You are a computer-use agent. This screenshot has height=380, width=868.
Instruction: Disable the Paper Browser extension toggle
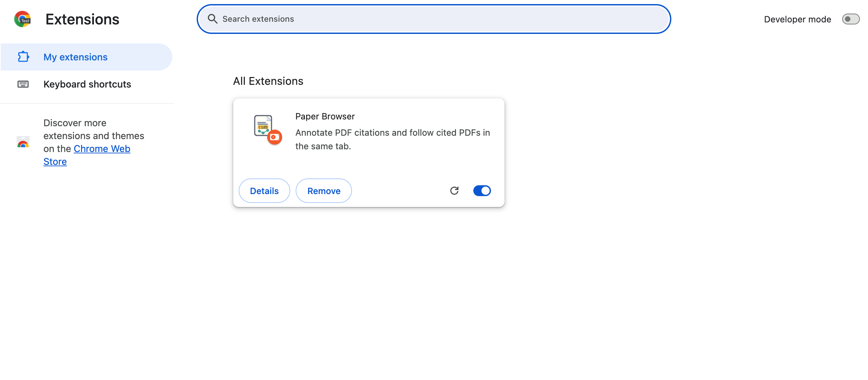click(x=482, y=191)
